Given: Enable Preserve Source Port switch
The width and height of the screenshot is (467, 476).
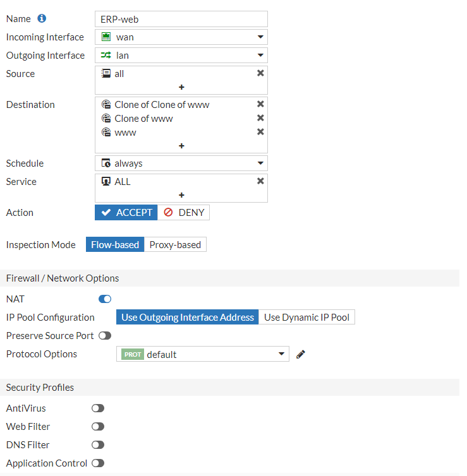Looking at the screenshot, I should [105, 336].
